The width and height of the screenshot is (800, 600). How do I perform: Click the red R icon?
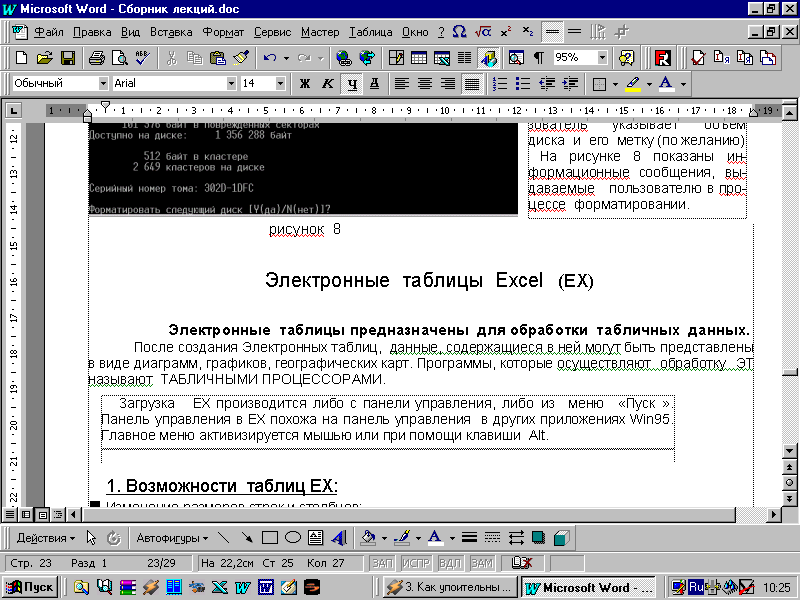coord(662,58)
